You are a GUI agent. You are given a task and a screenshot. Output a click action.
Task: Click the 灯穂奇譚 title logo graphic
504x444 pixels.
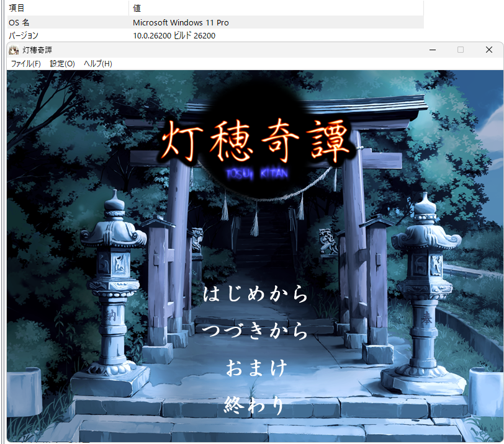point(256,141)
